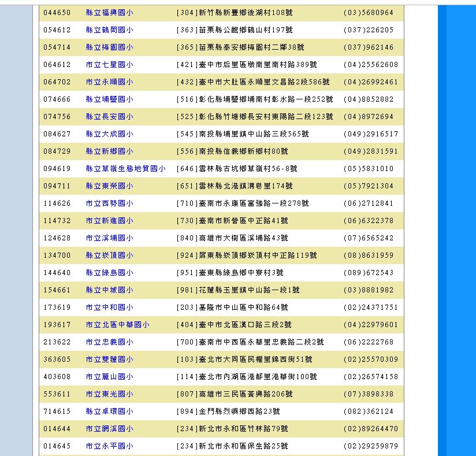This screenshot has height=456, width=476.
Task: Open the 市立忠義國小 school link
Action: (x=109, y=342)
